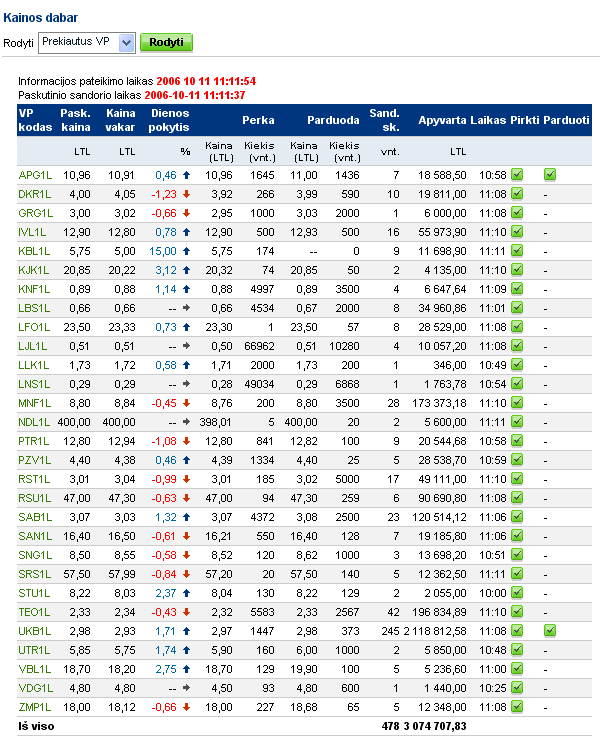Screen dimensions: 600x740
Task: Click the buy icon for VDG1L
Action: (517, 688)
